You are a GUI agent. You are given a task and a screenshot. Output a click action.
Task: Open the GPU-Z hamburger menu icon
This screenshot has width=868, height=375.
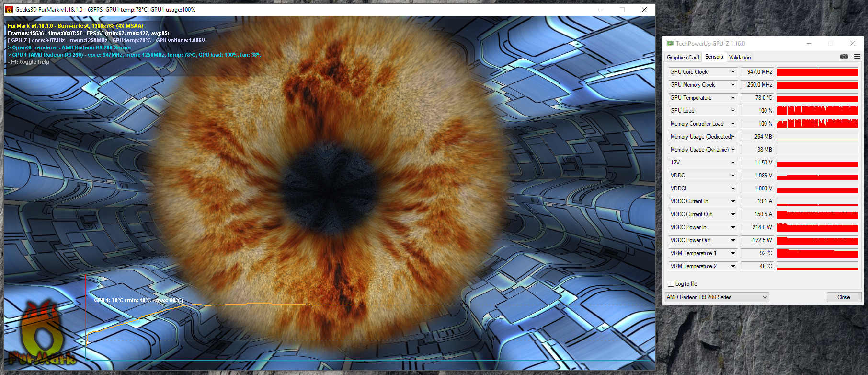(x=857, y=57)
